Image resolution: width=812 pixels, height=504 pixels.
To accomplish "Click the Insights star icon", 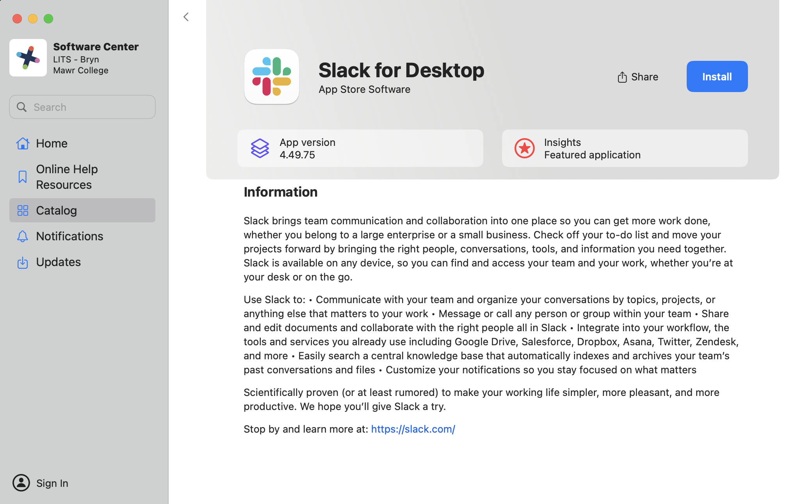I will (x=524, y=148).
